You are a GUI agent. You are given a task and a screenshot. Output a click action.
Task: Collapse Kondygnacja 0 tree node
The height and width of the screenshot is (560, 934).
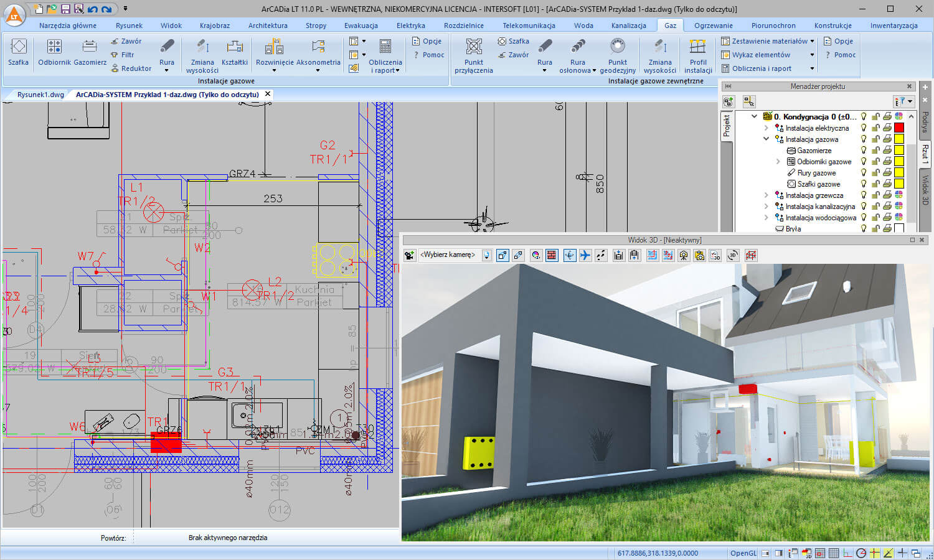754,116
